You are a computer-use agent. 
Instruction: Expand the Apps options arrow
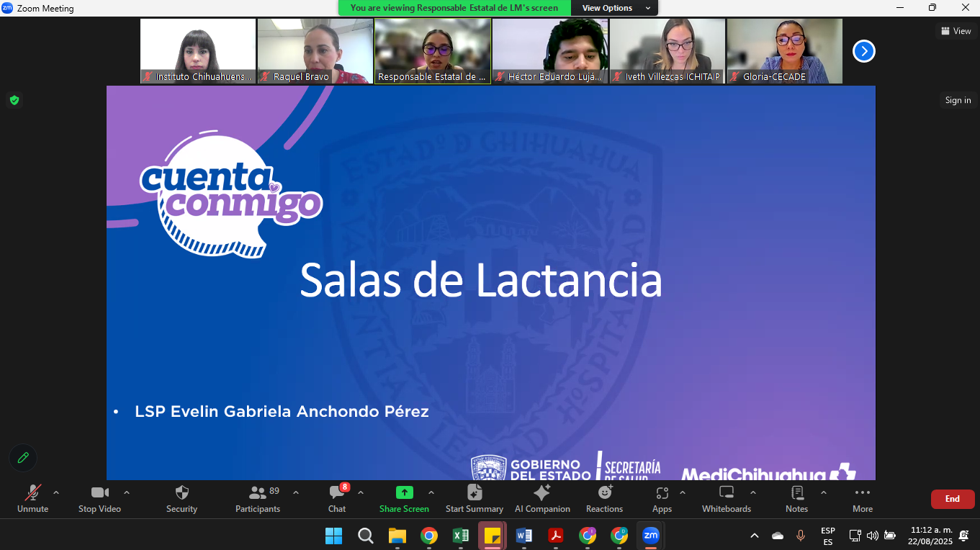click(x=683, y=493)
